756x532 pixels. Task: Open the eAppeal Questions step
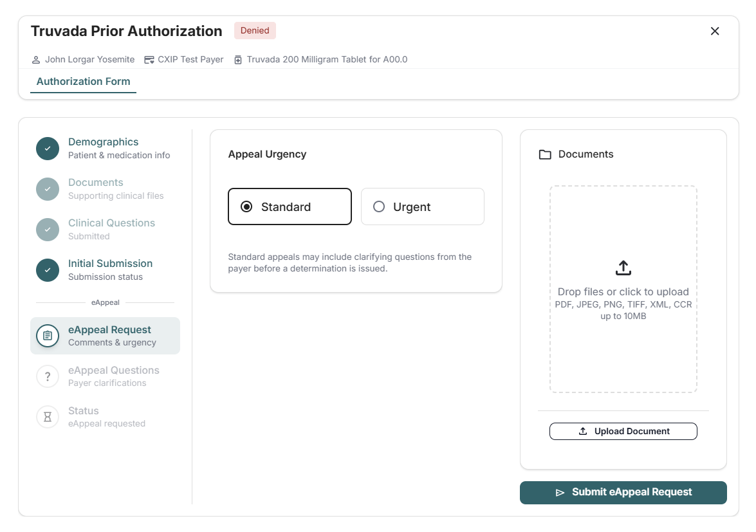tap(105, 376)
